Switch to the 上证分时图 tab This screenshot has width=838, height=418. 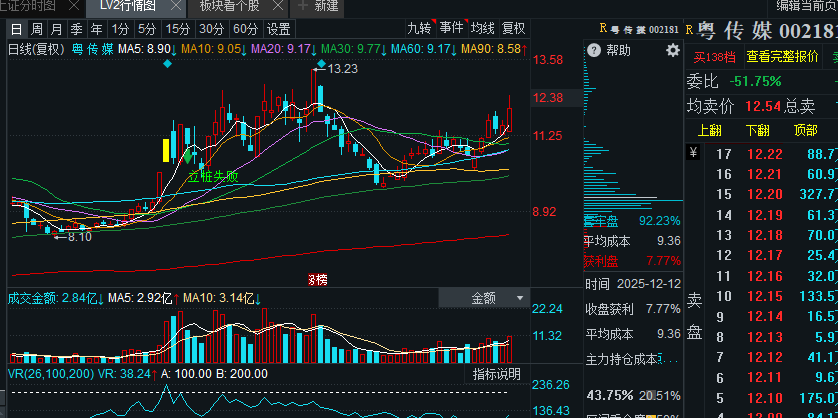pos(28,6)
